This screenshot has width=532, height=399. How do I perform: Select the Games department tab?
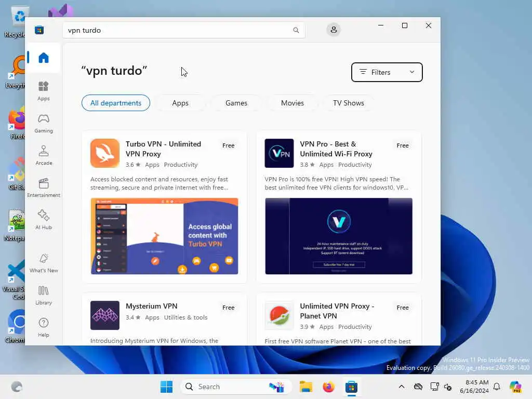pos(236,103)
